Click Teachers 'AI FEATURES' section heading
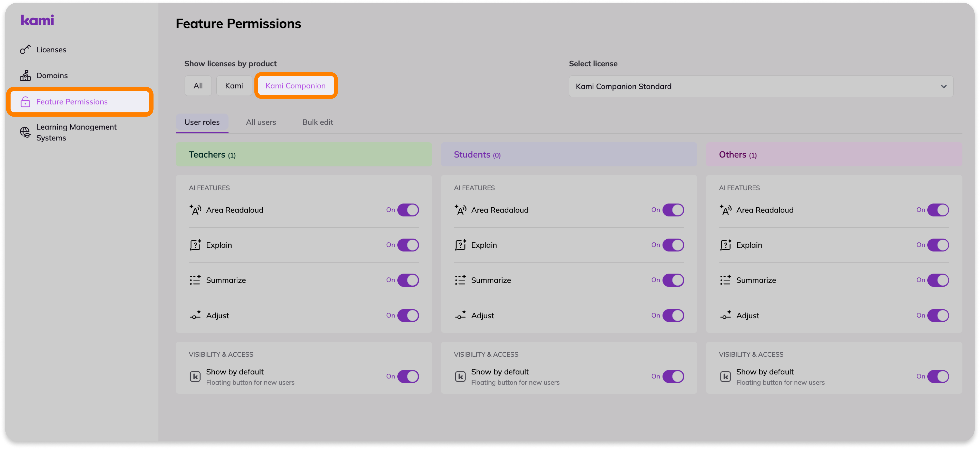This screenshot has height=449, width=980. coord(209,188)
